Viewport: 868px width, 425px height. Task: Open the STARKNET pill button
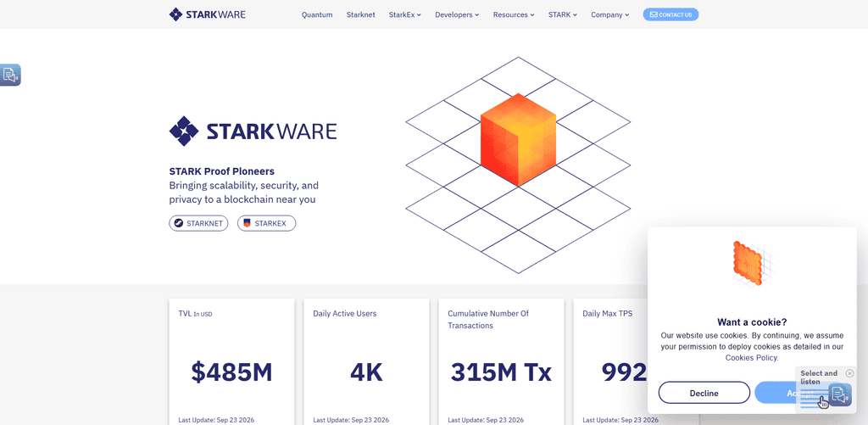tap(198, 223)
